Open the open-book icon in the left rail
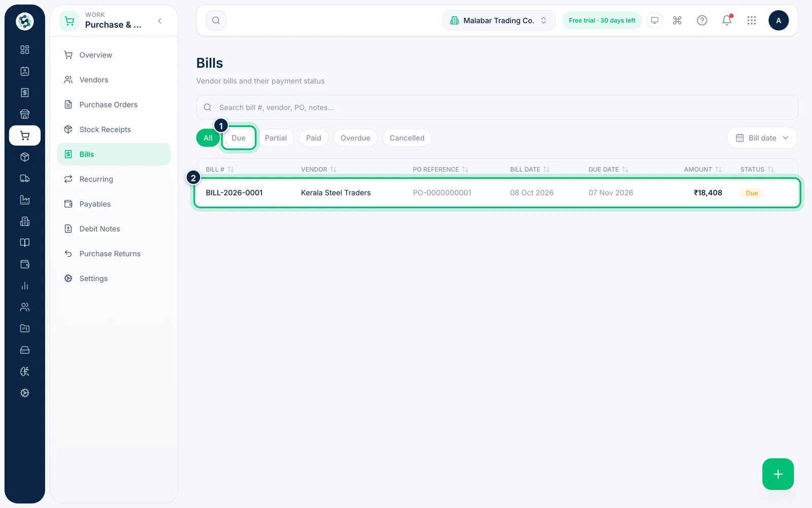 click(x=24, y=243)
